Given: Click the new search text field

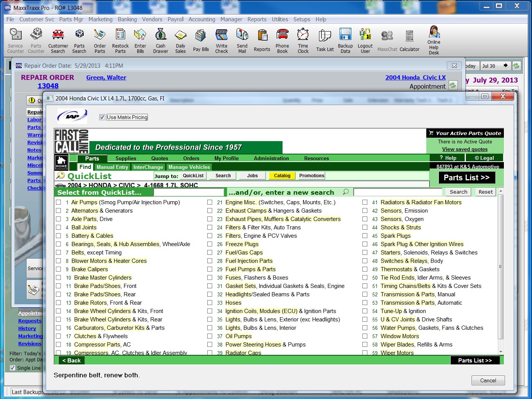Looking at the screenshot, I should coord(398,192).
